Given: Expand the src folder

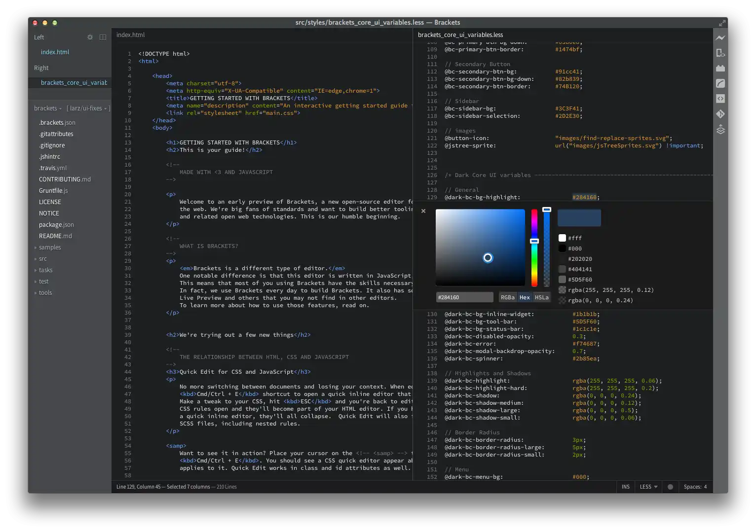Looking at the screenshot, I should (42, 259).
